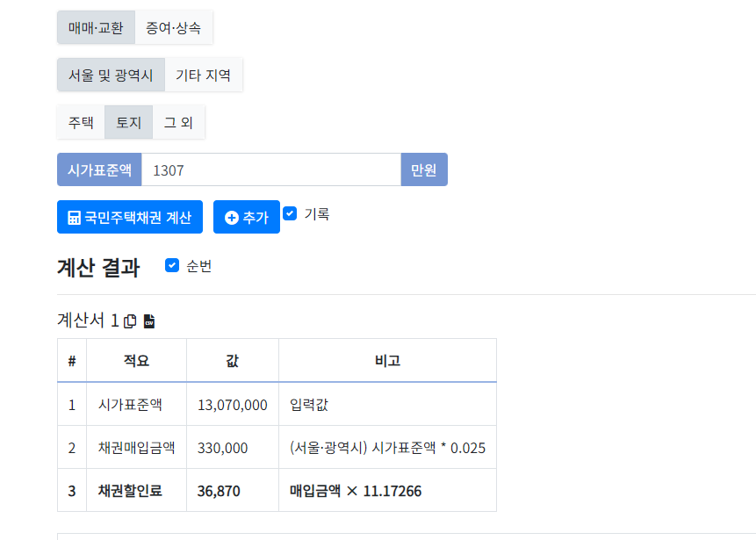Click the 추가 button

[247, 217]
